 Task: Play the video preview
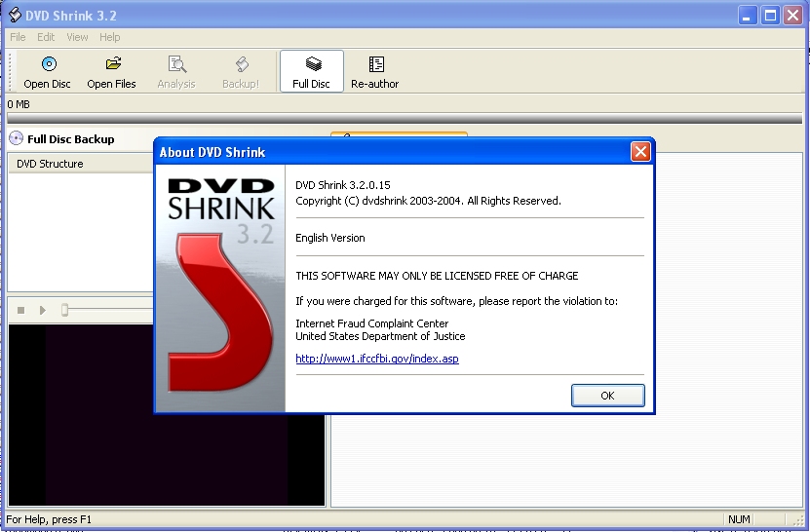[x=42, y=310]
